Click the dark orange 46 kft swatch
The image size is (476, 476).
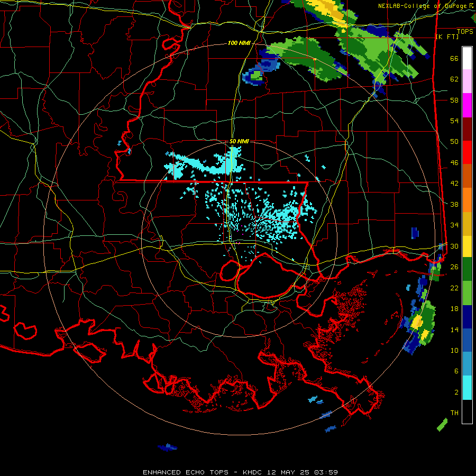467,176
